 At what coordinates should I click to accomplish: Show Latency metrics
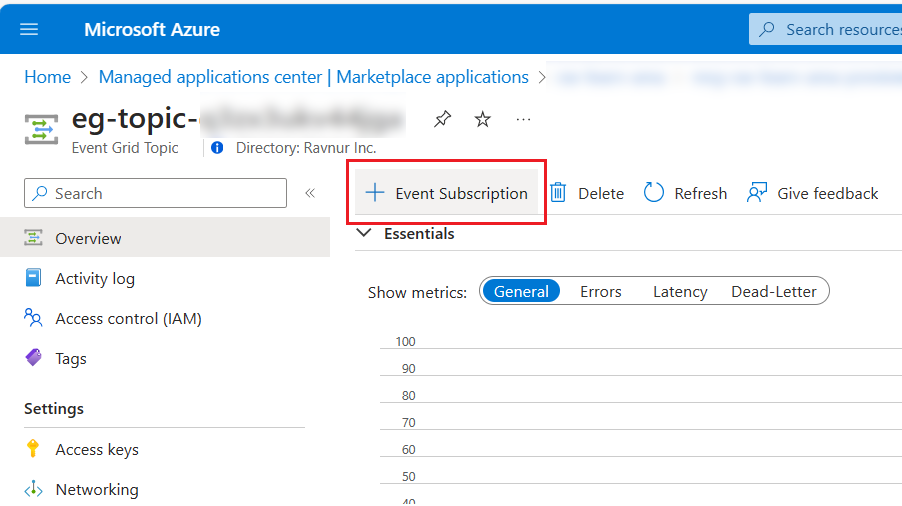[680, 292]
